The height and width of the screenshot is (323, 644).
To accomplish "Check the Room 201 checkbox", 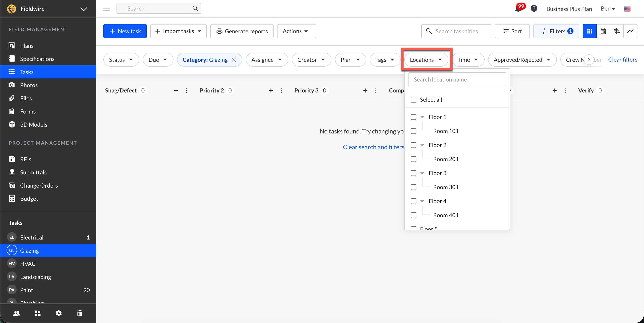I will tap(414, 159).
